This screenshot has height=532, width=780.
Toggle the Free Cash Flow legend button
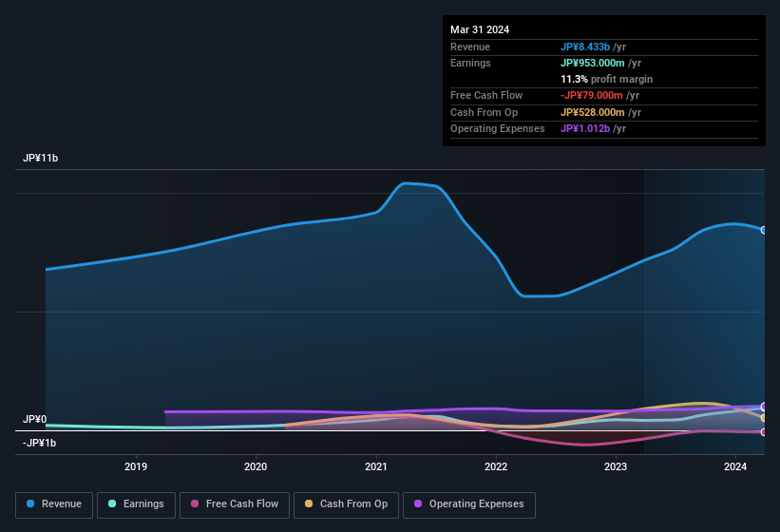click(x=235, y=504)
